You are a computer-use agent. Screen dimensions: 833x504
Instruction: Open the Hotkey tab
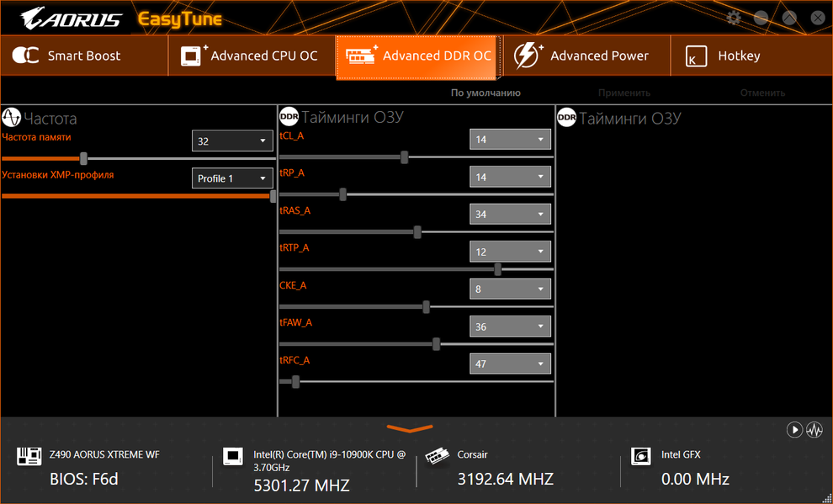click(x=751, y=56)
